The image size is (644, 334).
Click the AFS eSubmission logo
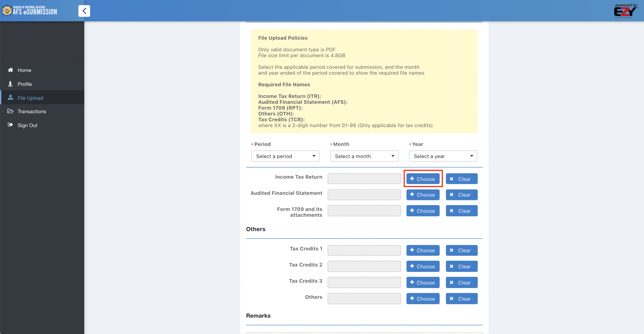click(30, 10)
